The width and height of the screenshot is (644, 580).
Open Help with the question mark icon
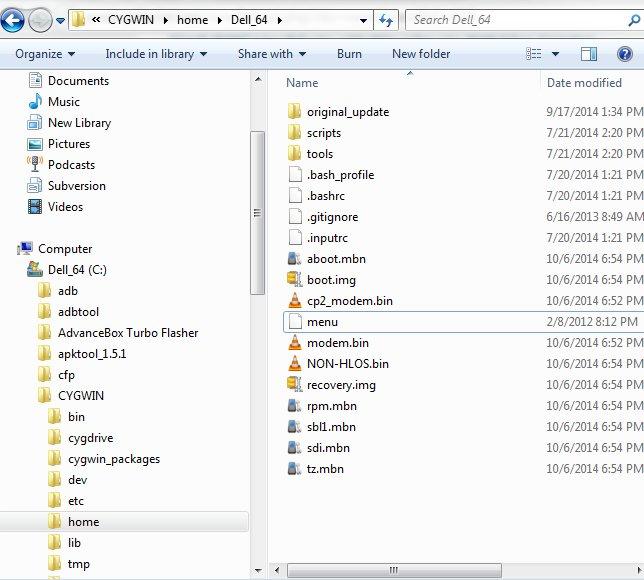[625, 54]
